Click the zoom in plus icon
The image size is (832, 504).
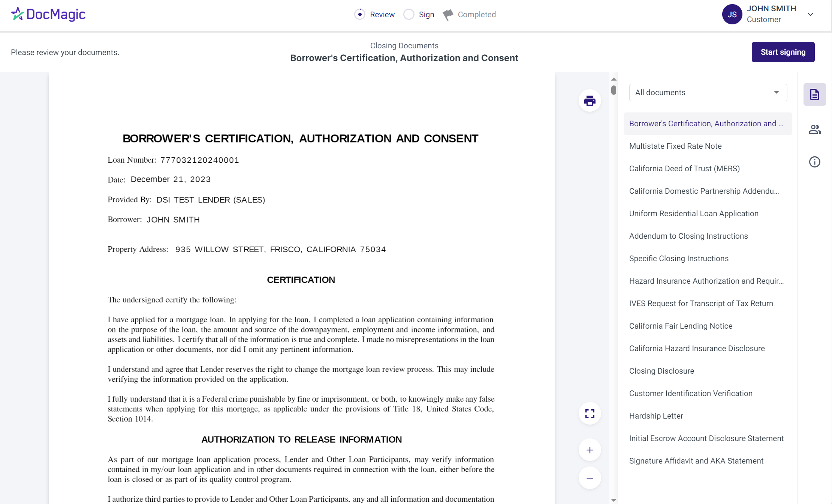590,450
